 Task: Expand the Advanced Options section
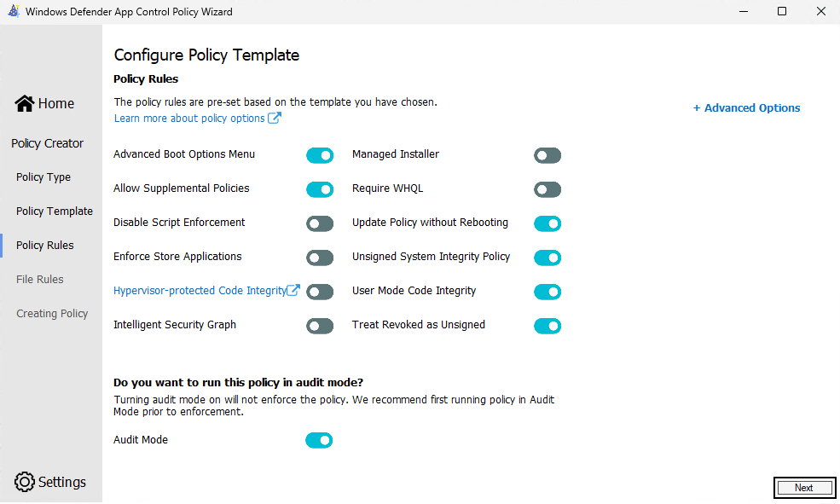click(746, 108)
